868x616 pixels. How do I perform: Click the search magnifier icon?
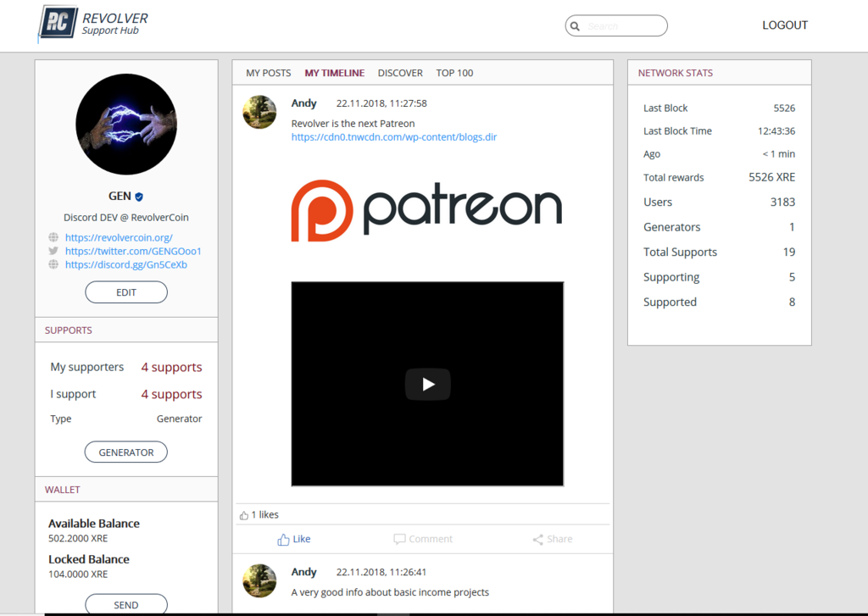[x=576, y=26]
